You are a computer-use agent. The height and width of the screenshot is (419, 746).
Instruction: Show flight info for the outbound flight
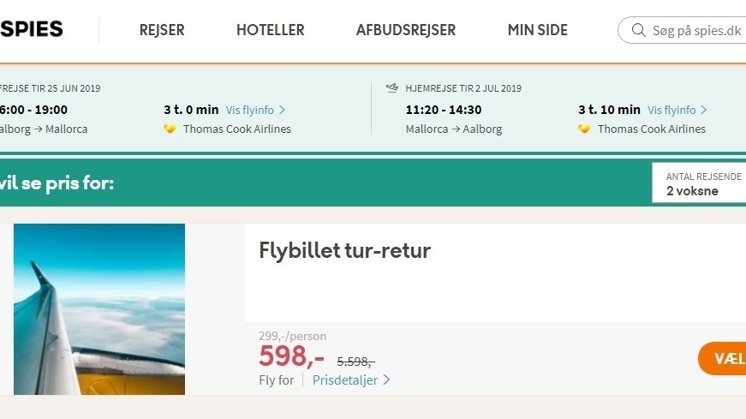tap(249, 110)
